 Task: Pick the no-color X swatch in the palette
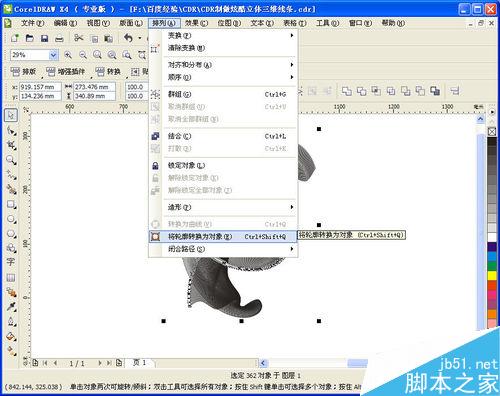point(492,132)
